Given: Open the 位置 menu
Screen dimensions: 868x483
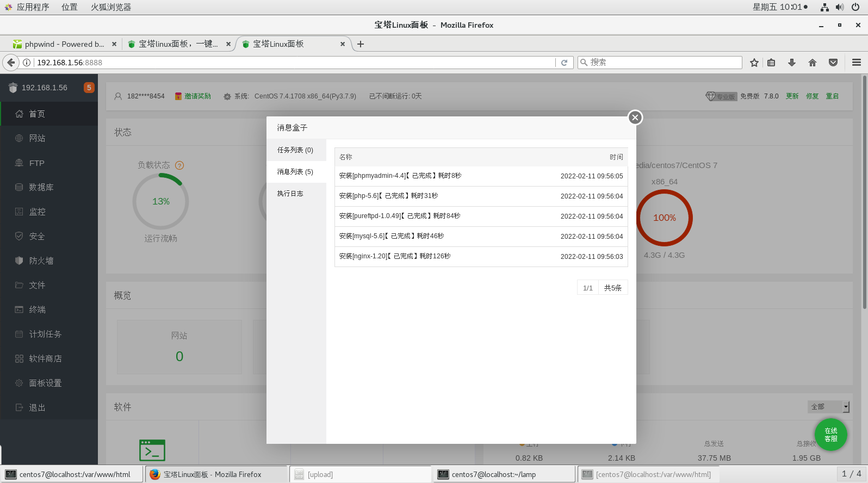Looking at the screenshot, I should point(70,7).
